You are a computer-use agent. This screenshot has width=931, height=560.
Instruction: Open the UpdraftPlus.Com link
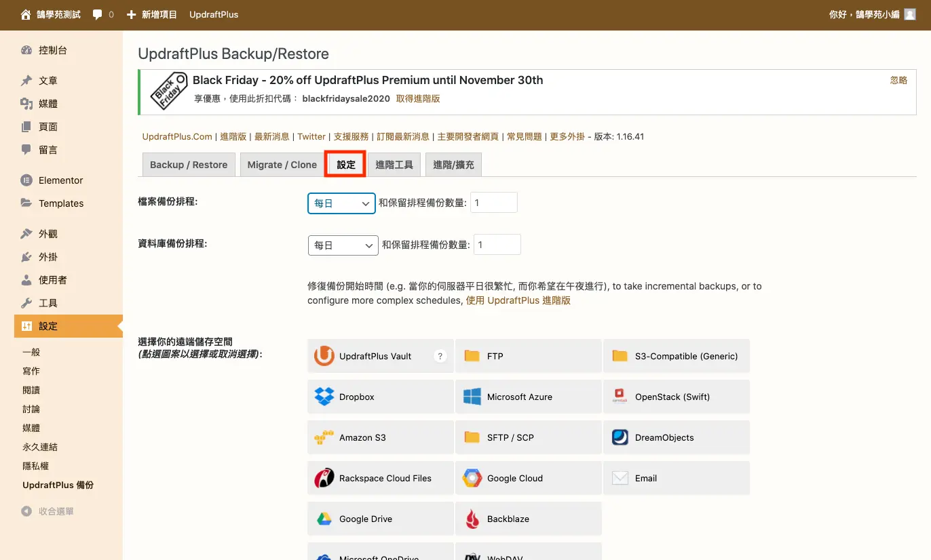177,136
